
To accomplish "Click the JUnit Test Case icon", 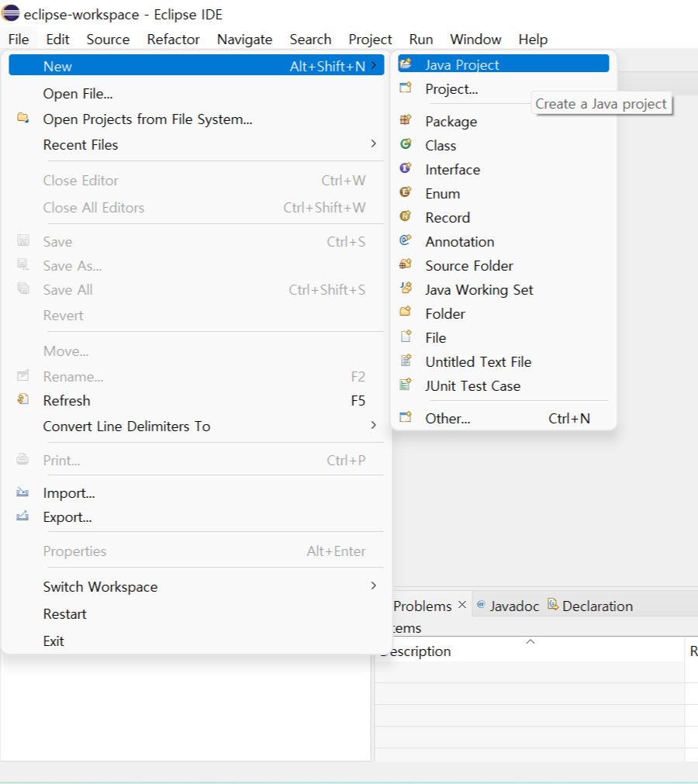I will 406,384.
